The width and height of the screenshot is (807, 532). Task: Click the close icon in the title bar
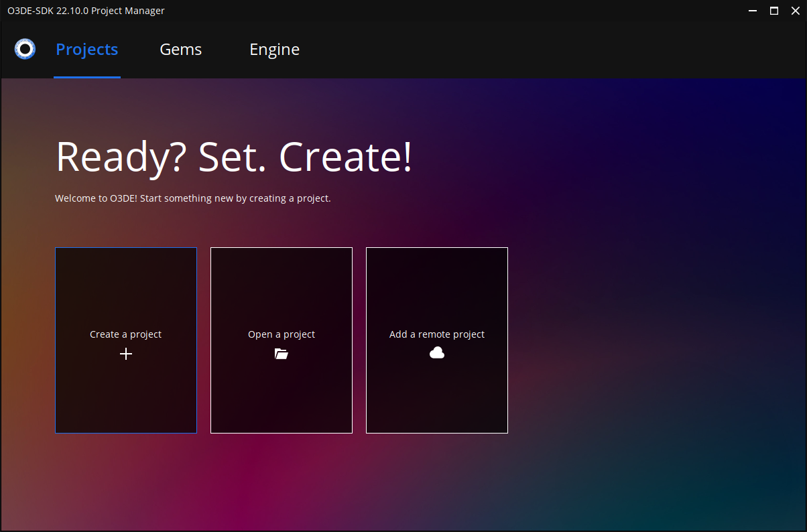(x=795, y=11)
